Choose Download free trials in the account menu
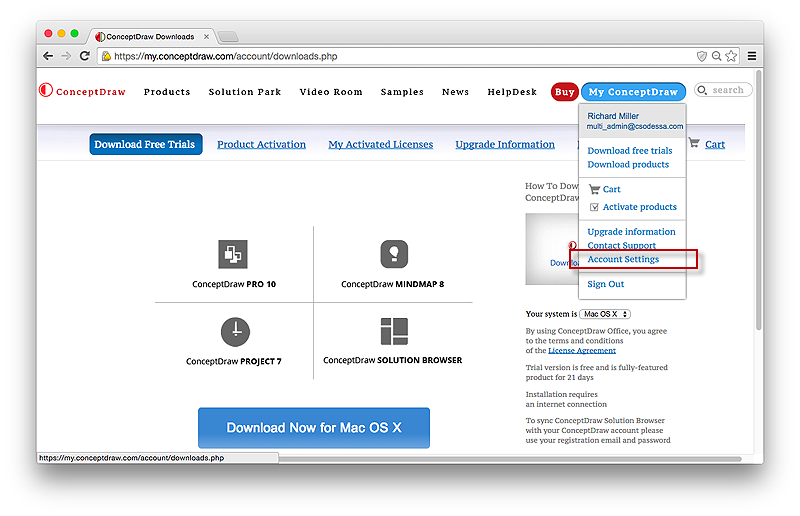Image resolution: width=800 pixels, height=516 pixels. click(x=630, y=151)
